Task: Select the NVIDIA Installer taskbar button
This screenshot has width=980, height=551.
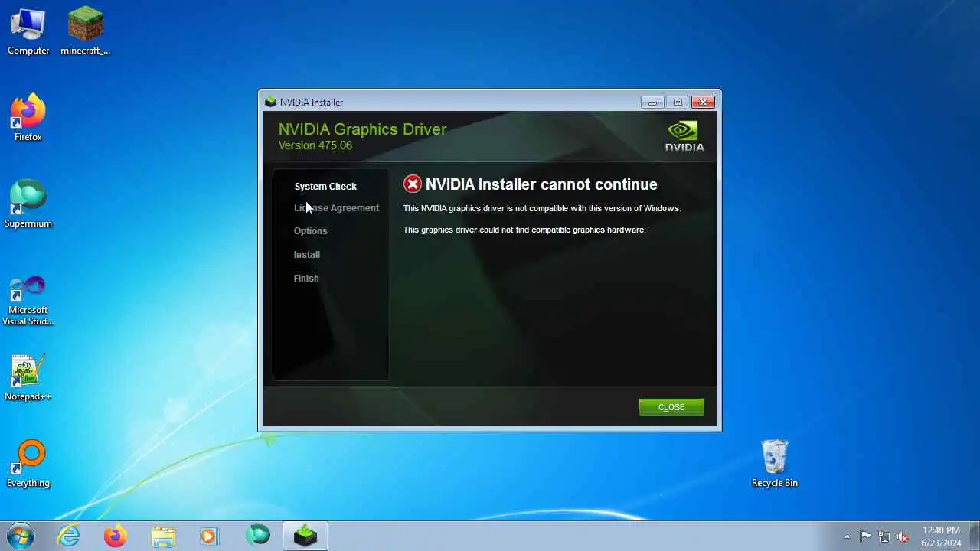Action: [305, 536]
